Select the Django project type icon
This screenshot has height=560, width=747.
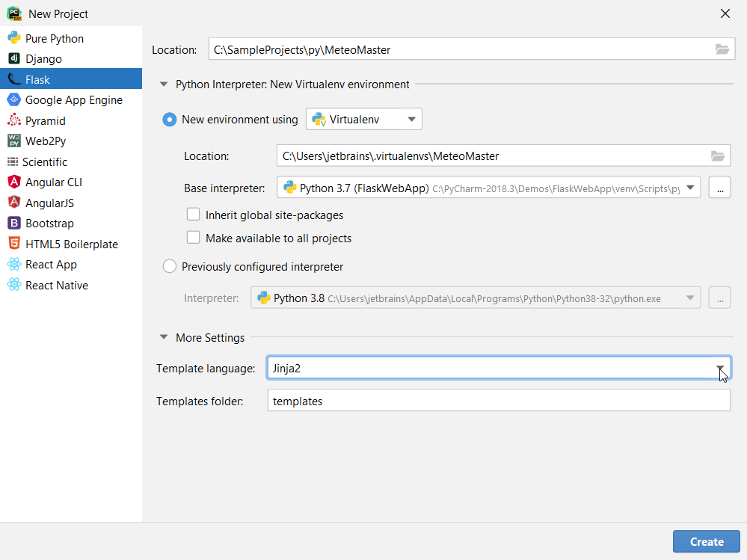13,59
